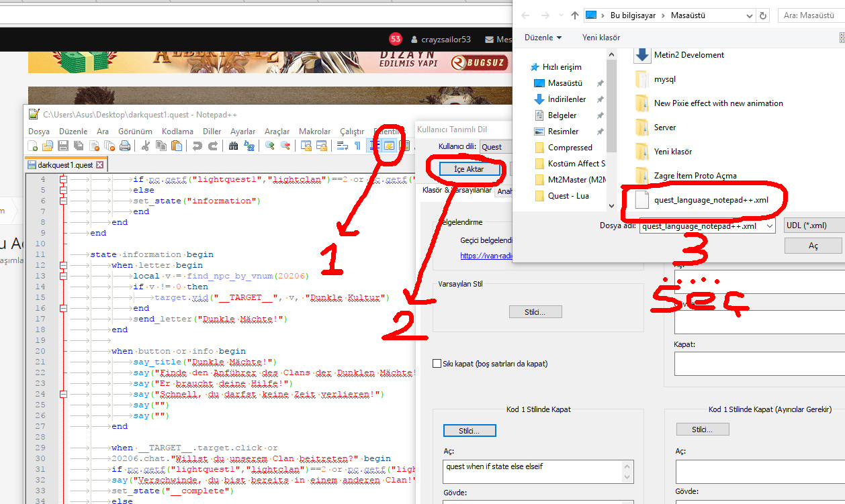The width and height of the screenshot is (845, 504).
Task: Open the Görünüm menu
Action: pyautogui.click(x=135, y=132)
